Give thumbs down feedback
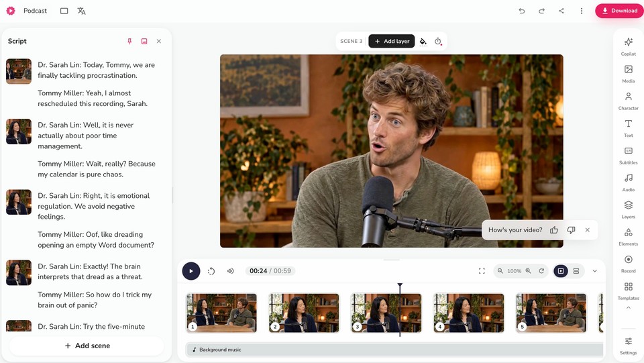 click(571, 230)
